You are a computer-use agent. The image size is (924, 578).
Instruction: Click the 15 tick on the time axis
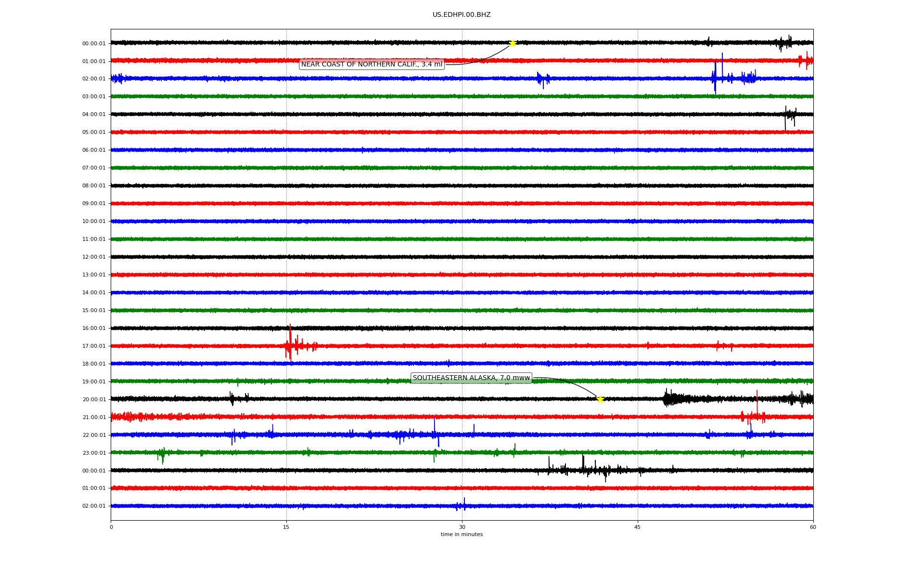(x=286, y=527)
